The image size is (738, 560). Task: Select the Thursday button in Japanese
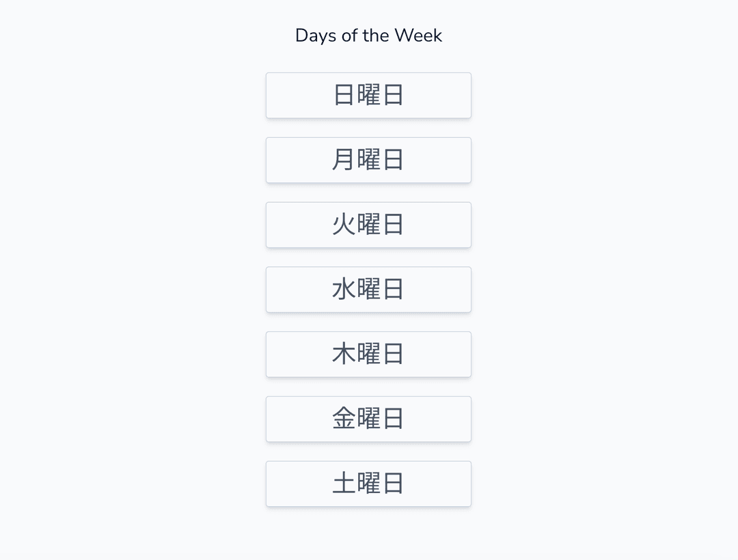[x=368, y=354]
